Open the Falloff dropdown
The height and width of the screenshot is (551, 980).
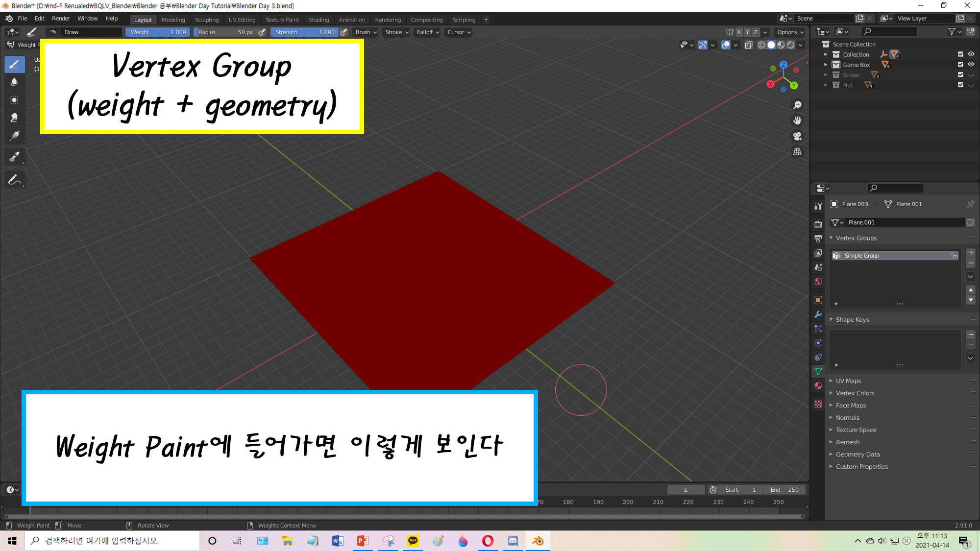[427, 32]
